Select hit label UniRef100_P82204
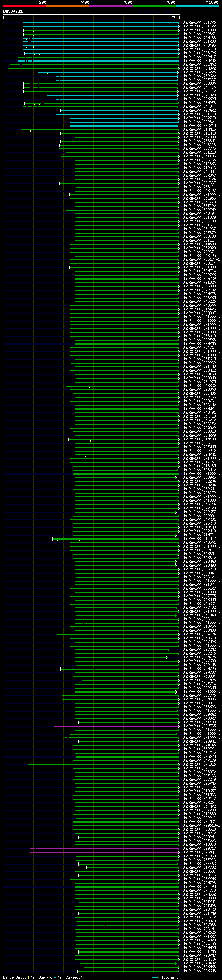The width and height of the screenshot is (222, 980). tap(199, 481)
